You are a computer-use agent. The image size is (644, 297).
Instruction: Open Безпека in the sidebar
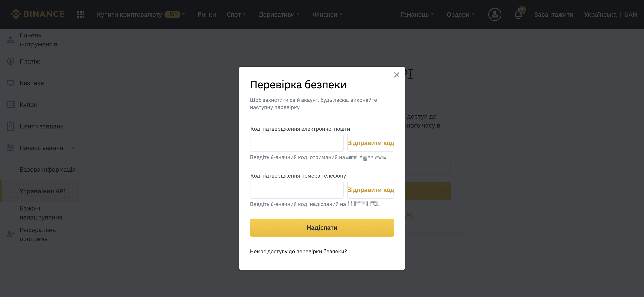pos(32,83)
